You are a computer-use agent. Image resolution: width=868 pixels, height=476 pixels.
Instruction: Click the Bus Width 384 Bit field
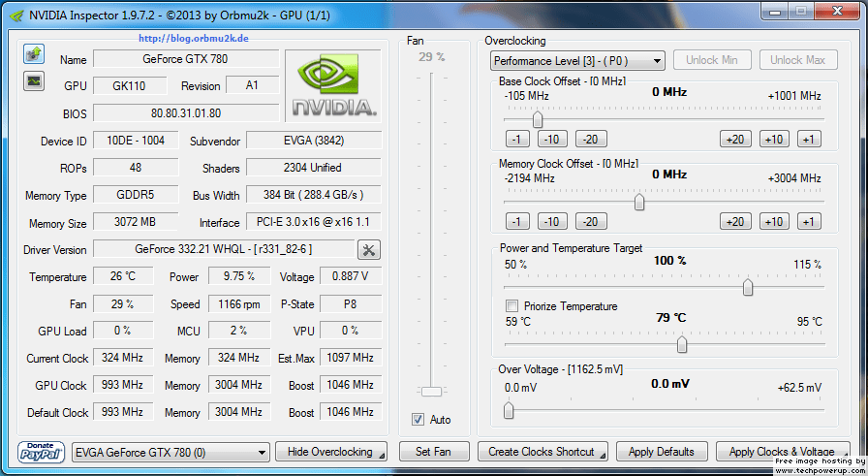point(314,195)
